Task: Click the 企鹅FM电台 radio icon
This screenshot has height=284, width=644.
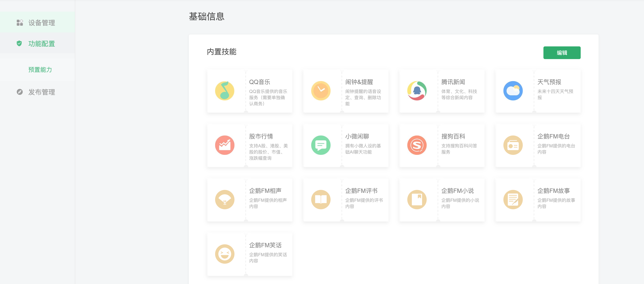Action: coord(513,145)
